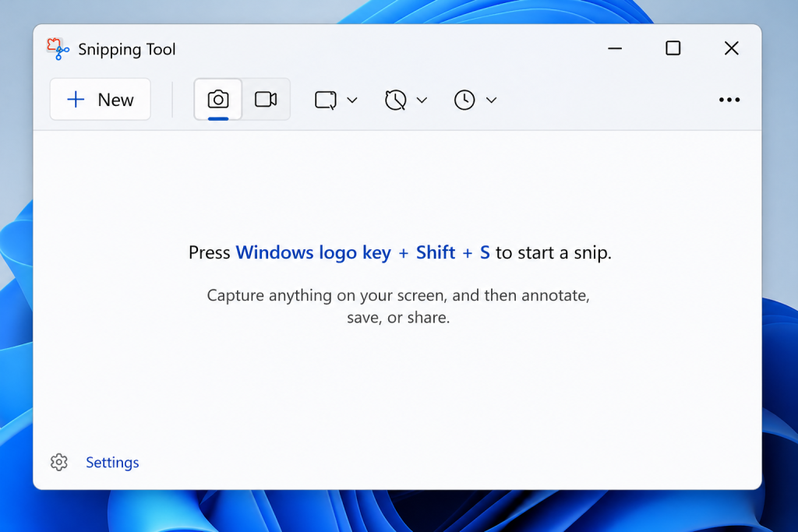Open the delay options dropdown
This screenshot has height=532, width=798.
(422, 100)
